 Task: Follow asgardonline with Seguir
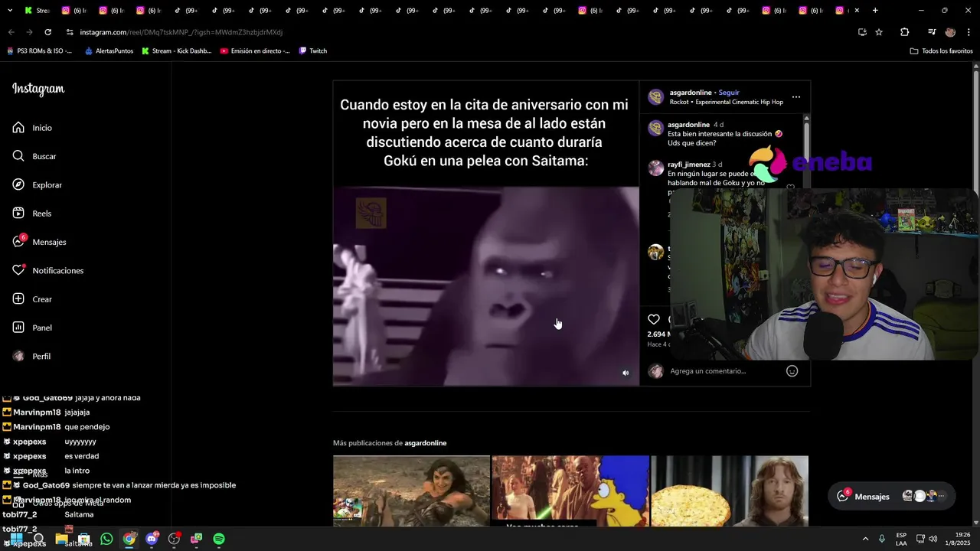tap(729, 93)
